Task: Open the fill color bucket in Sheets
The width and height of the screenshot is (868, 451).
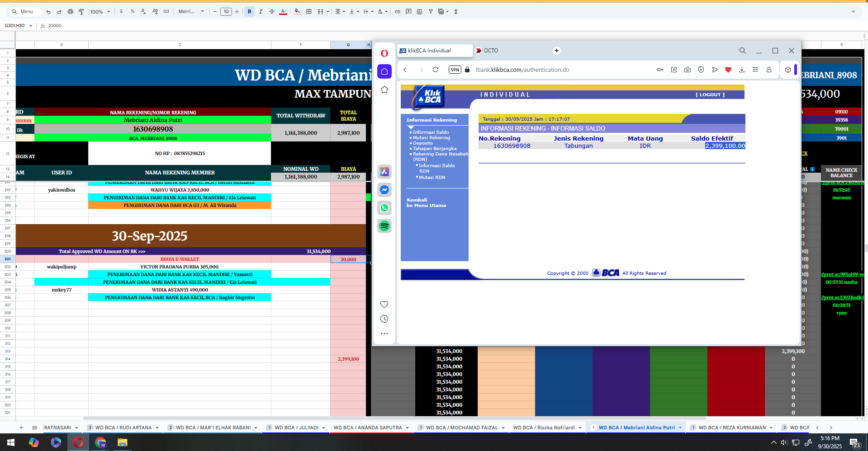Action: coord(297,12)
